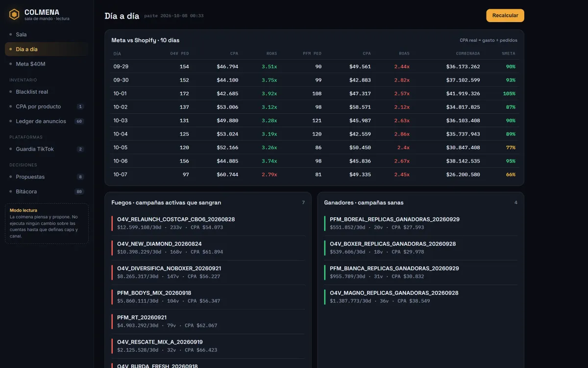
Task: Go to the Propuestas section
Action: pyautogui.click(x=47, y=177)
